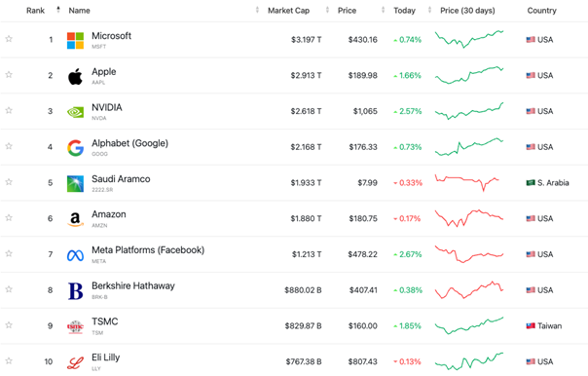Click the Today column header
The width and height of the screenshot is (588, 376).
(404, 11)
